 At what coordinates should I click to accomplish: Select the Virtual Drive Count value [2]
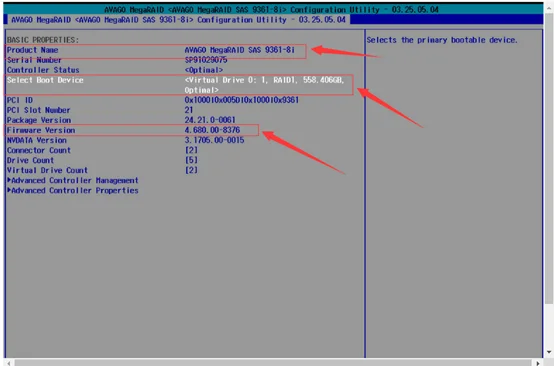coord(191,170)
